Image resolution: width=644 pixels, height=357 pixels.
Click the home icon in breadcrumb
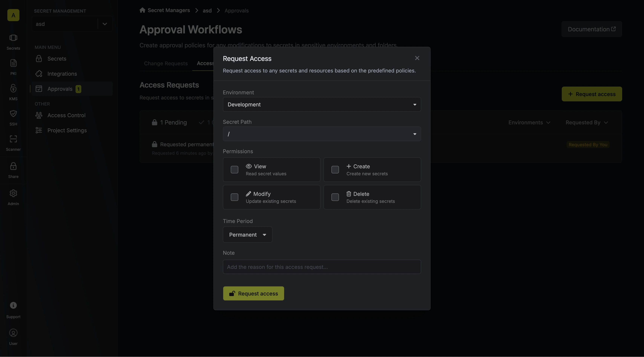pyautogui.click(x=143, y=10)
